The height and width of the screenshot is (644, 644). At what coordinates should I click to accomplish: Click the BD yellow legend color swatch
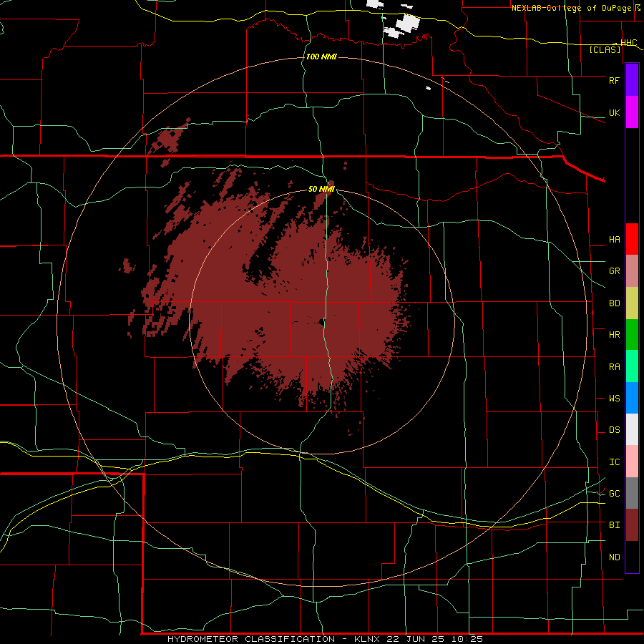coord(632,303)
